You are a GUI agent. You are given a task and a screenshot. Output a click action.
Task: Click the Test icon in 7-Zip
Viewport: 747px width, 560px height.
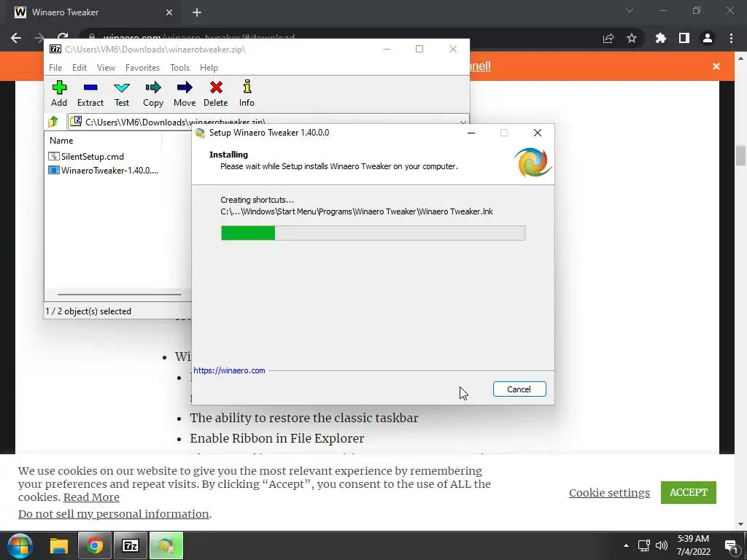tap(122, 87)
